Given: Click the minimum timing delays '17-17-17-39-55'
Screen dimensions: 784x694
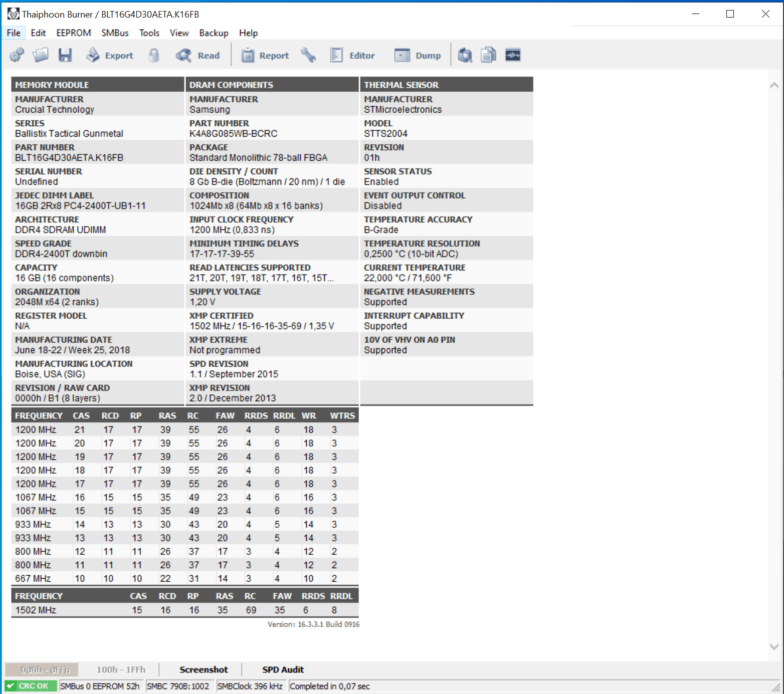Looking at the screenshot, I should [222, 254].
